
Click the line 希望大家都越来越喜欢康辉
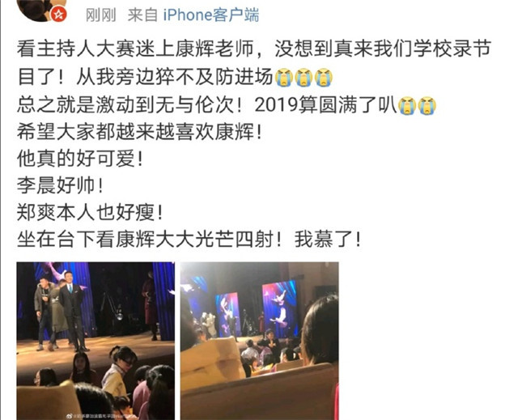pyautogui.click(x=139, y=133)
